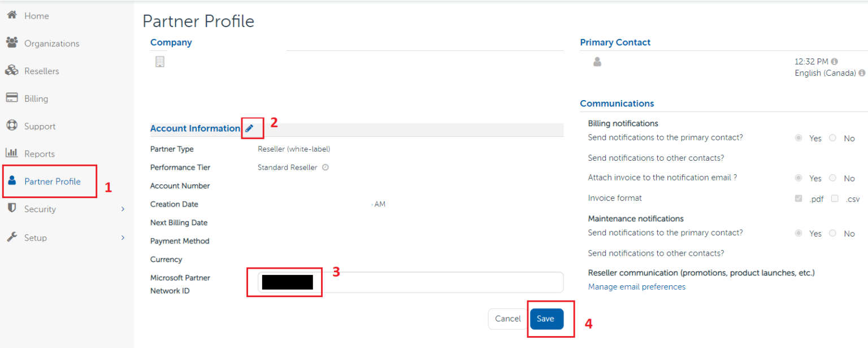Click the Billing credit card icon

11,98
